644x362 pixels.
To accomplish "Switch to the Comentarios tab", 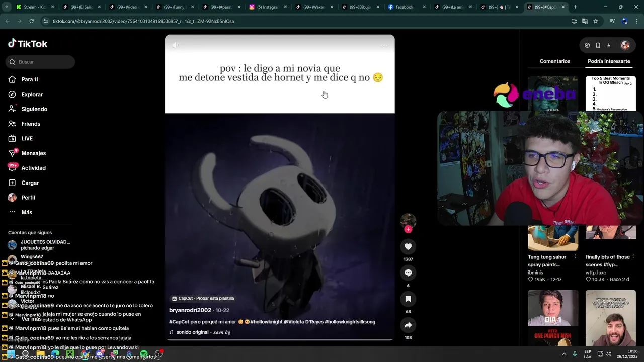I will (x=555, y=61).
